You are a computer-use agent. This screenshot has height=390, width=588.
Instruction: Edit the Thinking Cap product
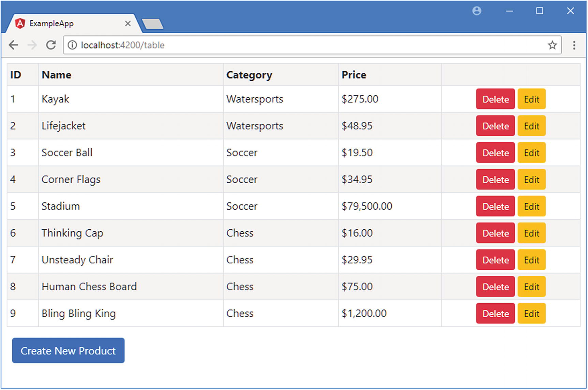coord(531,233)
